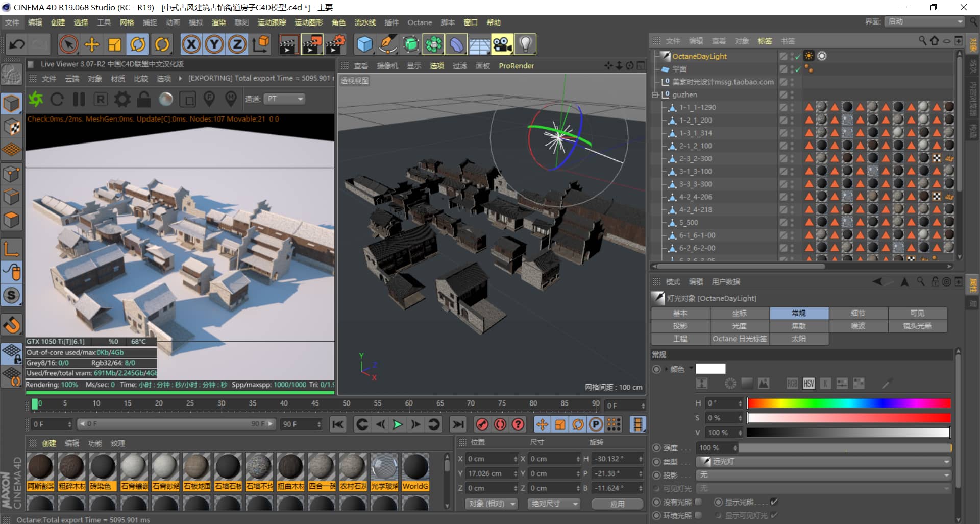Toggle Live Viewer render region
The image size is (980, 524).
[188, 99]
